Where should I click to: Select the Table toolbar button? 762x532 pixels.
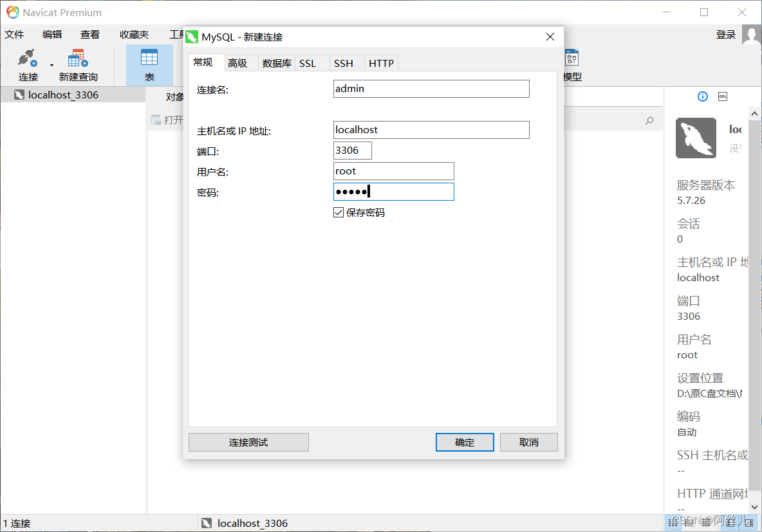tap(149, 64)
